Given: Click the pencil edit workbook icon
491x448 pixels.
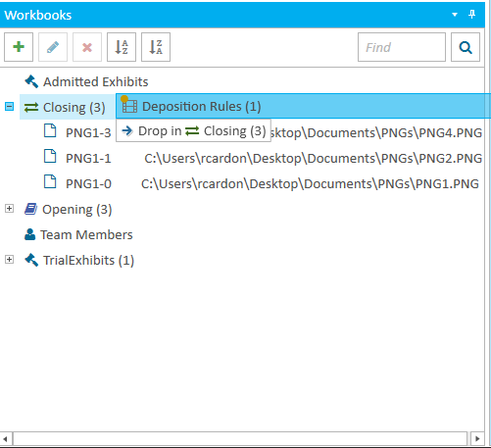Looking at the screenshot, I should (53, 47).
